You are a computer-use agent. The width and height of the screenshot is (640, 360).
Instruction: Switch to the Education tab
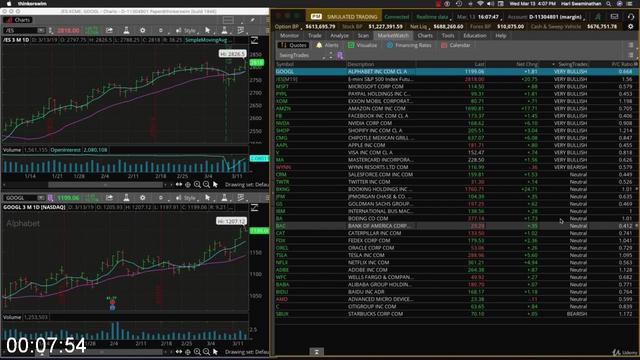tap(475, 36)
